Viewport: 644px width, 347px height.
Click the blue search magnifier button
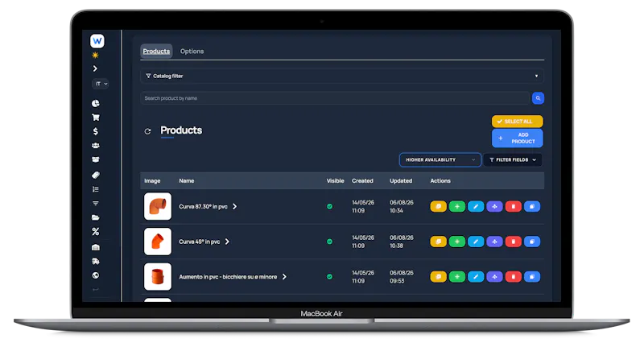pyautogui.click(x=538, y=98)
